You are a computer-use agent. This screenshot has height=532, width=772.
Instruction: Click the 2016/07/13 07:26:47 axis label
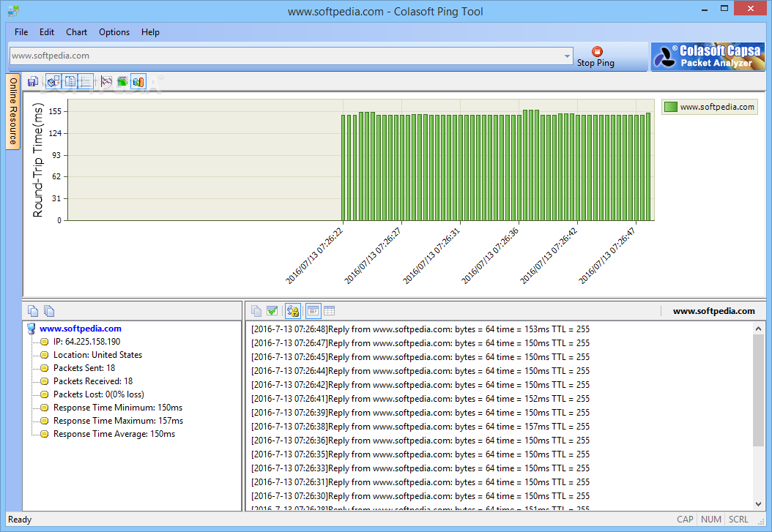pos(607,256)
